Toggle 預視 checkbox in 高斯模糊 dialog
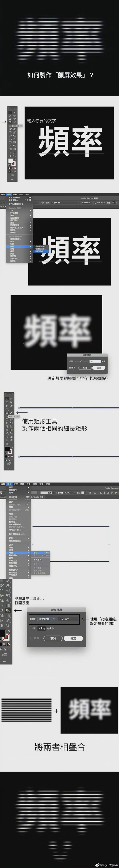 tap(70, 368)
